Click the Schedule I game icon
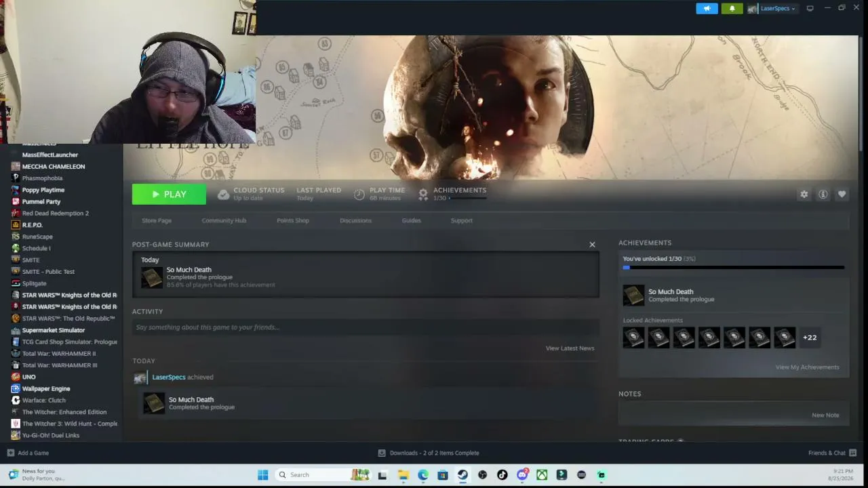This screenshot has width=868, height=488. (16, 248)
